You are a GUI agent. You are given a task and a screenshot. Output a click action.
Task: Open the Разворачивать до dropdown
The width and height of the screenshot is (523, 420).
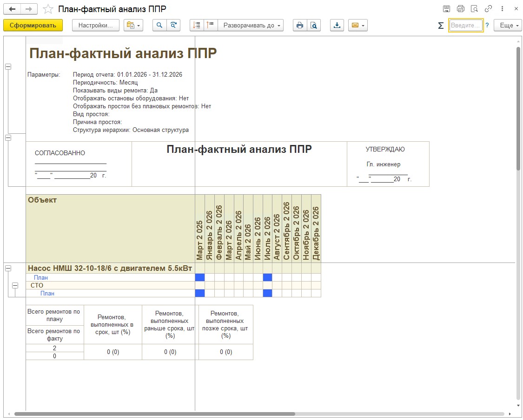pos(251,26)
